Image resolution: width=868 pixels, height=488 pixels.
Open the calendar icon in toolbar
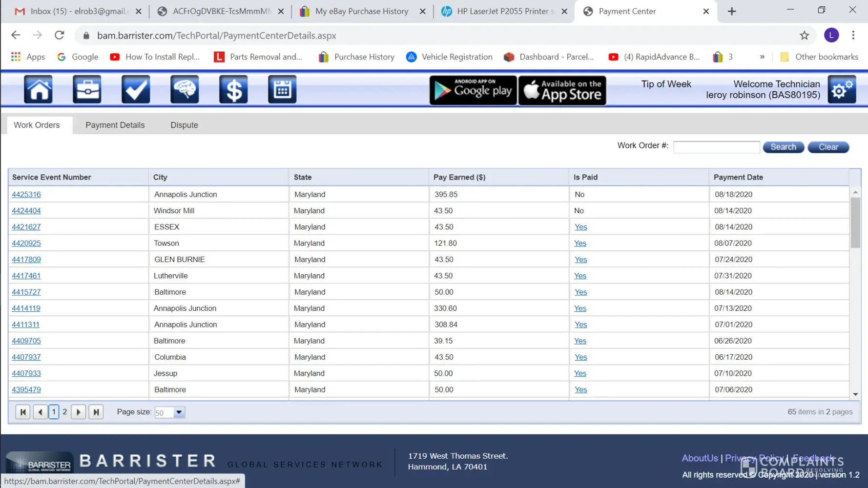coord(282,90)
